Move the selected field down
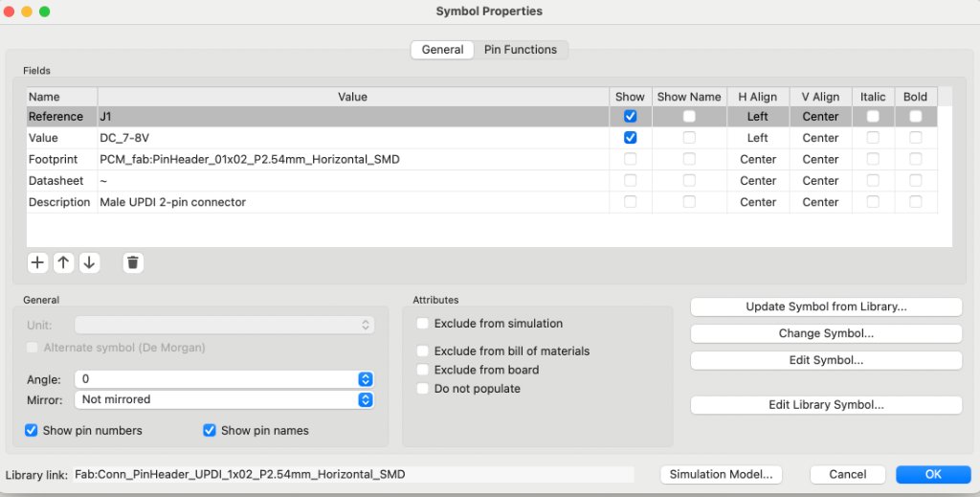 [89, 262]
